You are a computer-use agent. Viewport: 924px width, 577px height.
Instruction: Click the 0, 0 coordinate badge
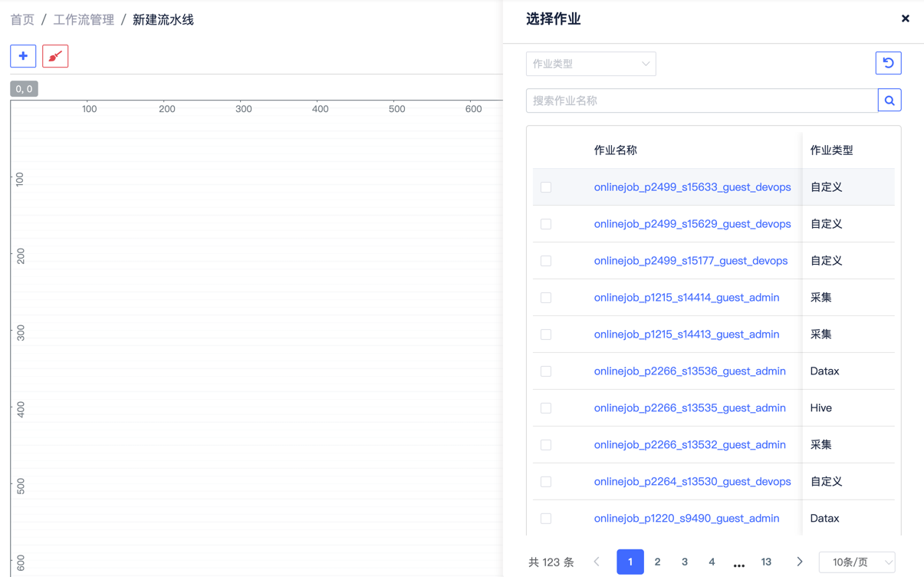coord(24,89)
